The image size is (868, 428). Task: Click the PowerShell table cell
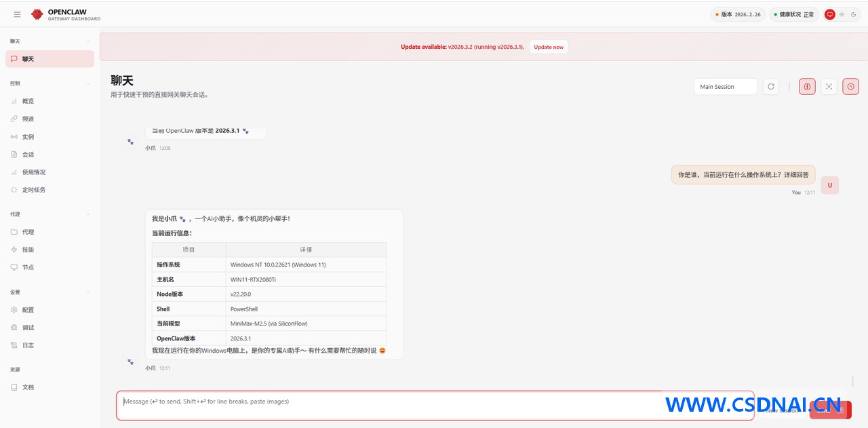306,309
